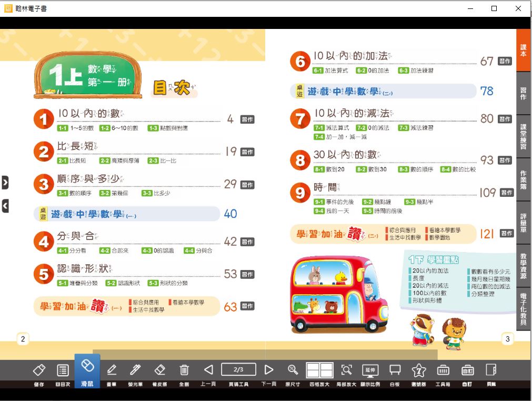Open '遊戲中學數學(二)' on page 78

click(384, 91)
